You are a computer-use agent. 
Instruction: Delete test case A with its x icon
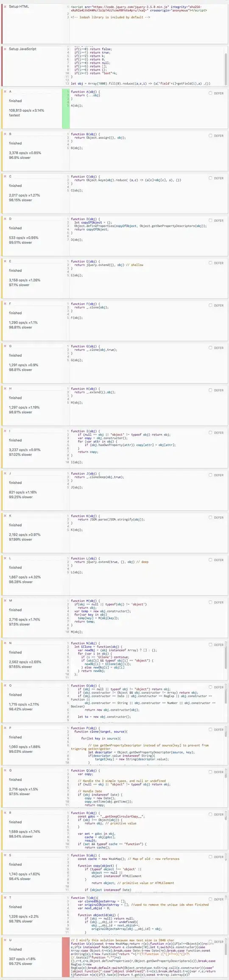(5, 92)
